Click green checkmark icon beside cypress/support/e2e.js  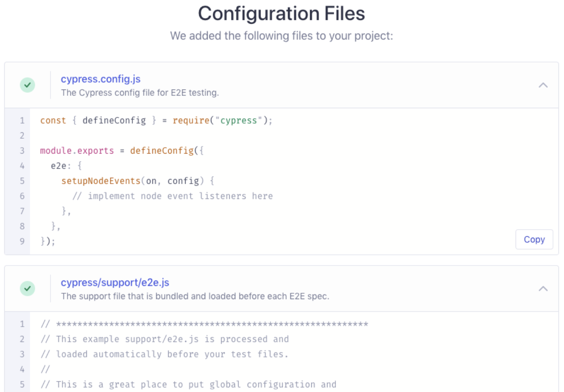(28, 288)
